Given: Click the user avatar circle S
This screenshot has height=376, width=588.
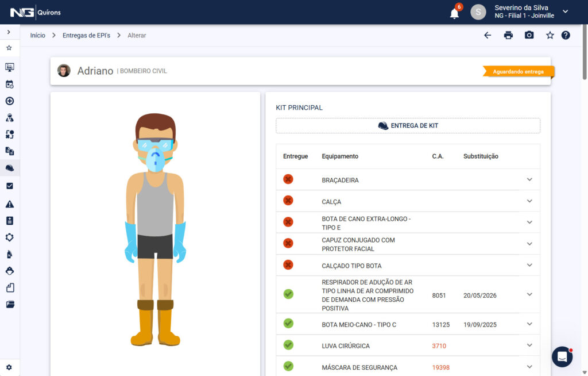Looking at the screenshot, I should 478,12.
